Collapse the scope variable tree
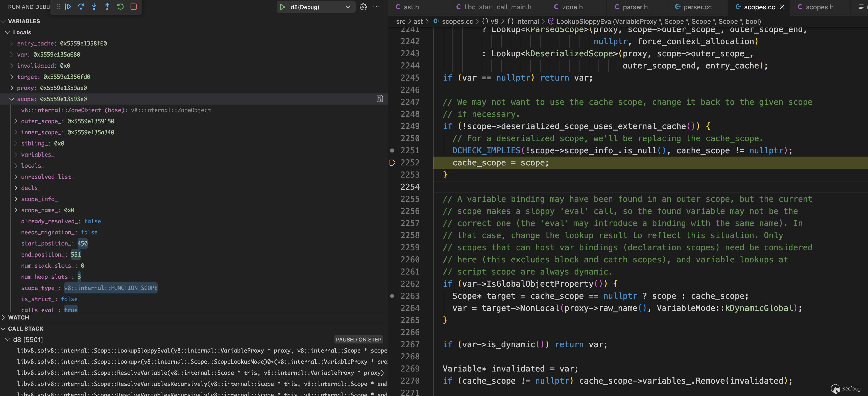This screenshot has width=868, height=396. (x=11, y=99)
